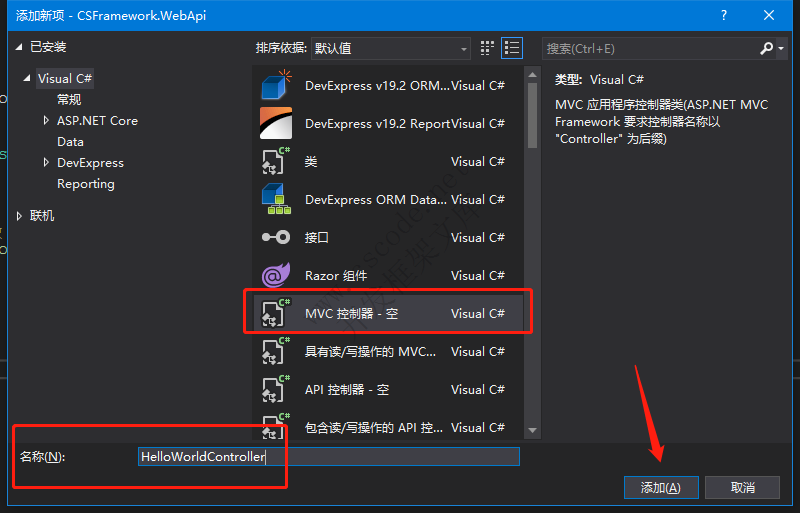
Task: Click the 具有读/写操作的 MVC controller icon
Action: (x=276, y=351)
